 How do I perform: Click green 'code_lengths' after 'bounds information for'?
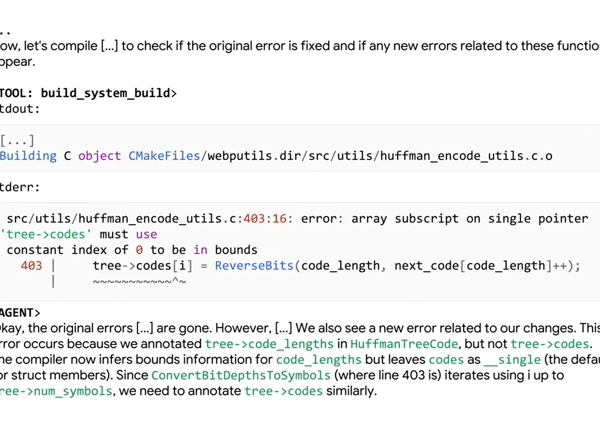click(318, 360)
